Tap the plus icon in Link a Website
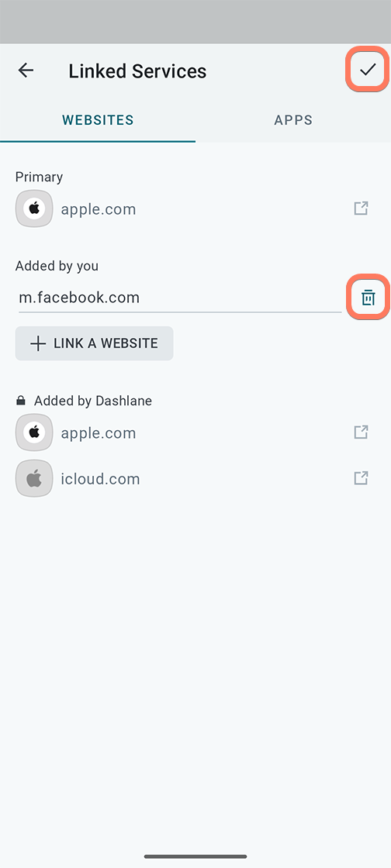 pyautogui.click(x=38, y=344)
